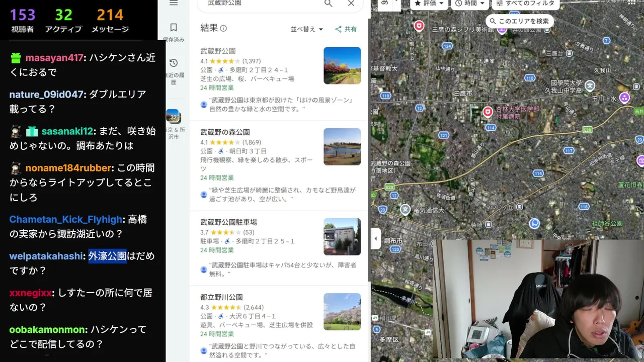Click the 武蔵野の森公園 (南地区) map label
Screen dimensions: 644x362
(x=391, y=167)
